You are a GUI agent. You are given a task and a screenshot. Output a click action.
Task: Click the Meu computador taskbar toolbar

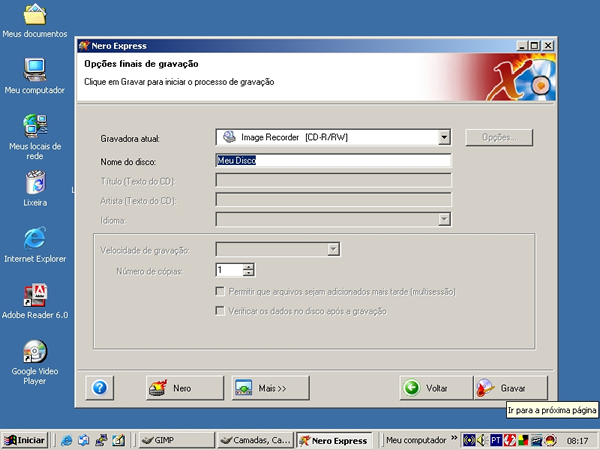coord(416,440)
